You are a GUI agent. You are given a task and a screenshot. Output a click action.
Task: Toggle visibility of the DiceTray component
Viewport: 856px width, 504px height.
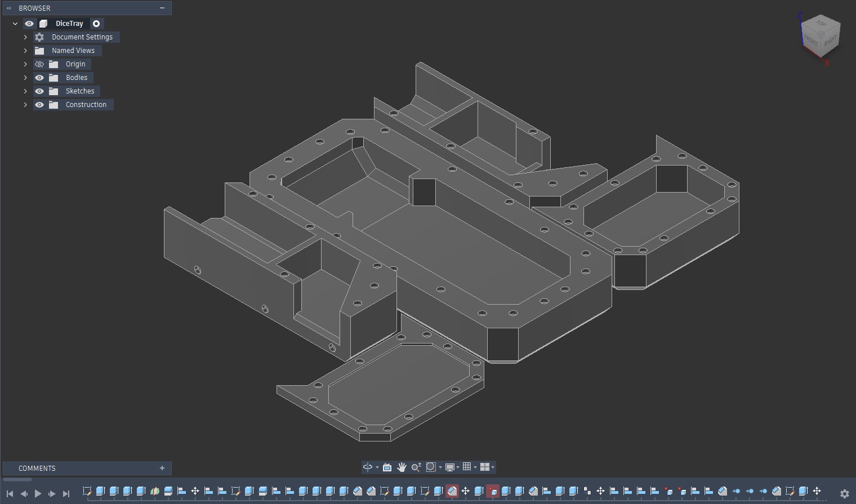[29, 24]
